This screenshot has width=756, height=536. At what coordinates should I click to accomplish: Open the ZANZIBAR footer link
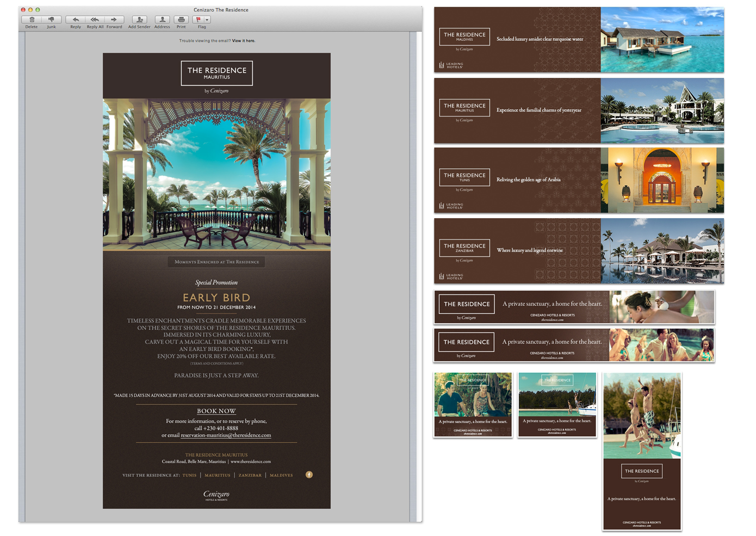[250, 475]
